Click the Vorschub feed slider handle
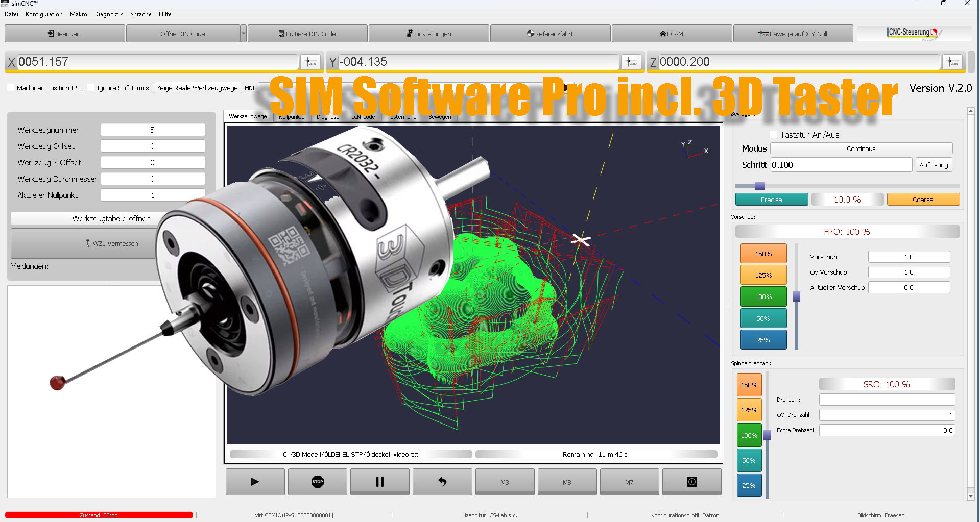This screenshot has height=522, width=980. 796,296
